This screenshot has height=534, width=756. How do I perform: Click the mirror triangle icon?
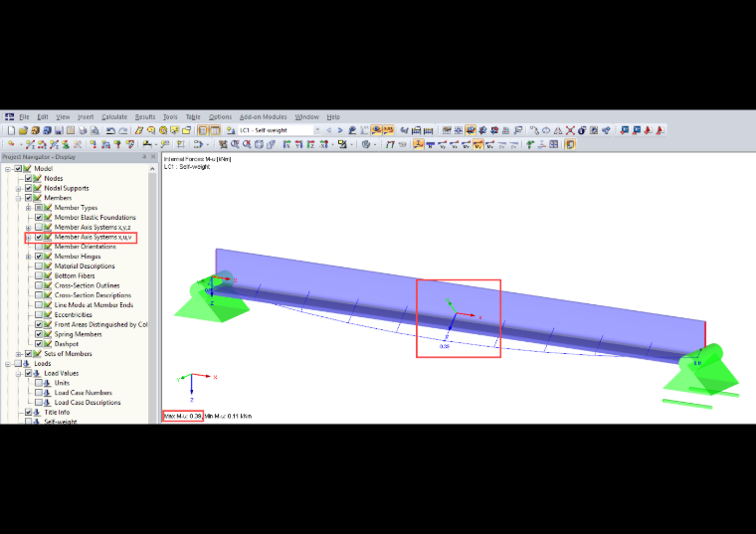coord(558,130)
